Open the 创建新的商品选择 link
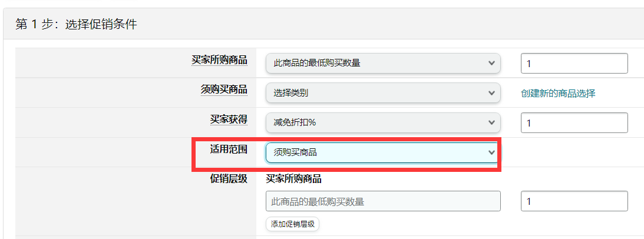644x239 pixels. pyautogui.click(x=558, y=93)
